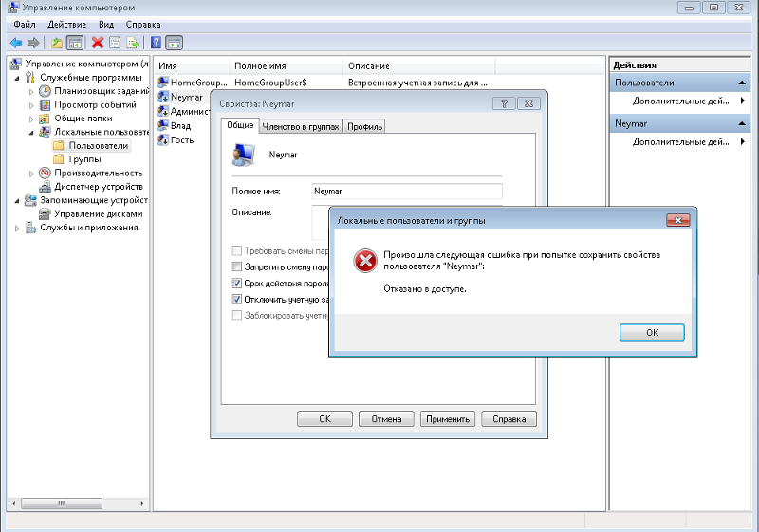Sort by the Полное имя column header
The height and width of the screenshot is (532, 759).
tap(287, 65)
